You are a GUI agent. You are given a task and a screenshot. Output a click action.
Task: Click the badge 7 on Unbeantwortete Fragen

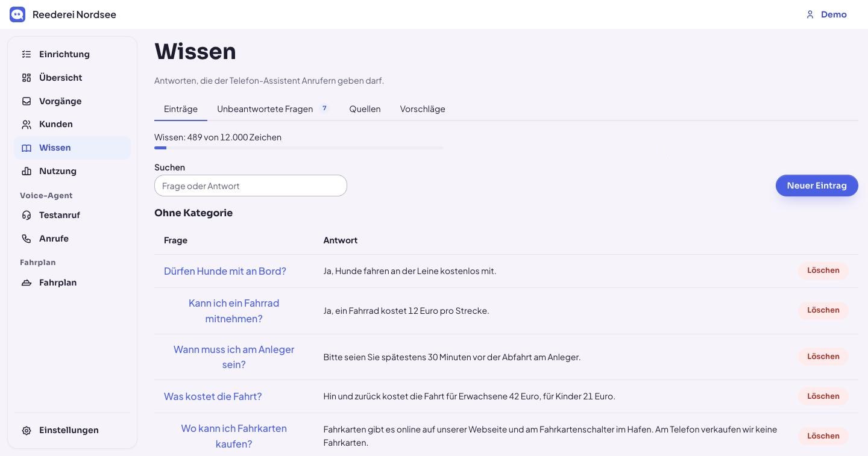pos(324,108)
